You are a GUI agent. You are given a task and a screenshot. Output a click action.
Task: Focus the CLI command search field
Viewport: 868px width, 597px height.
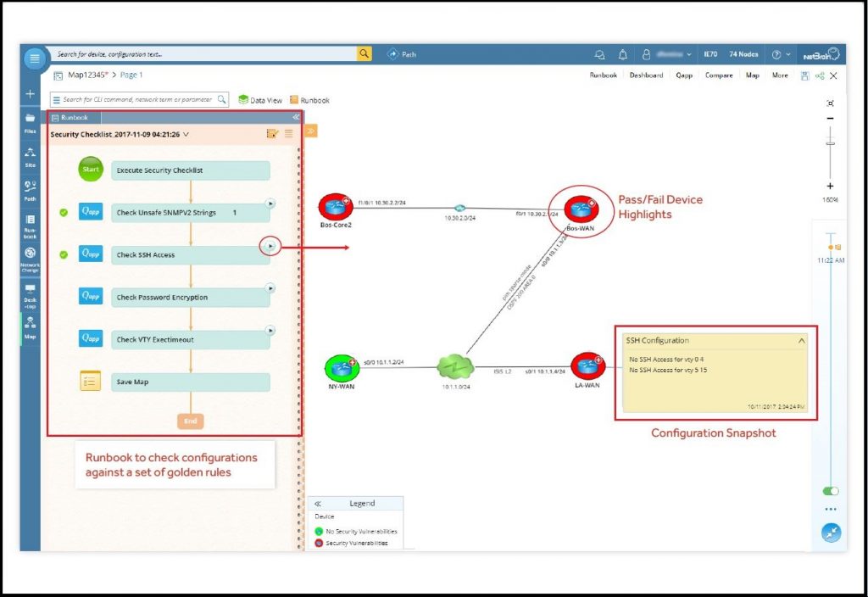[137, 100]
